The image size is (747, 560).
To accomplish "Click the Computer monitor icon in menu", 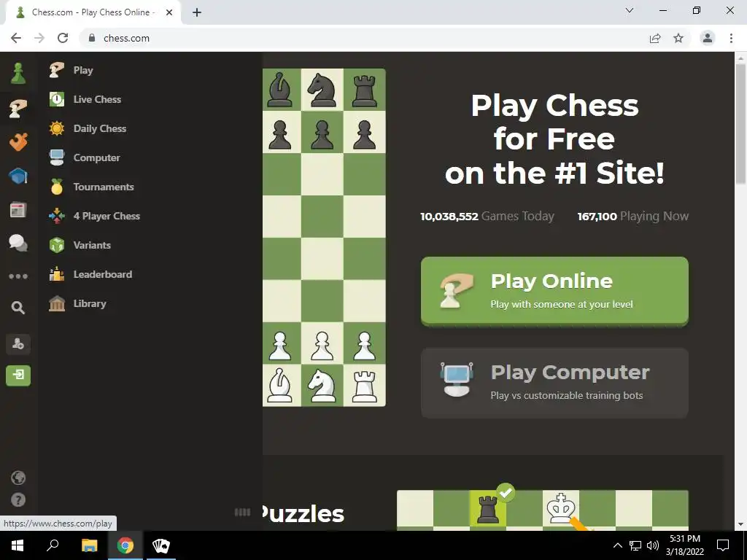I will coord(57,157).
